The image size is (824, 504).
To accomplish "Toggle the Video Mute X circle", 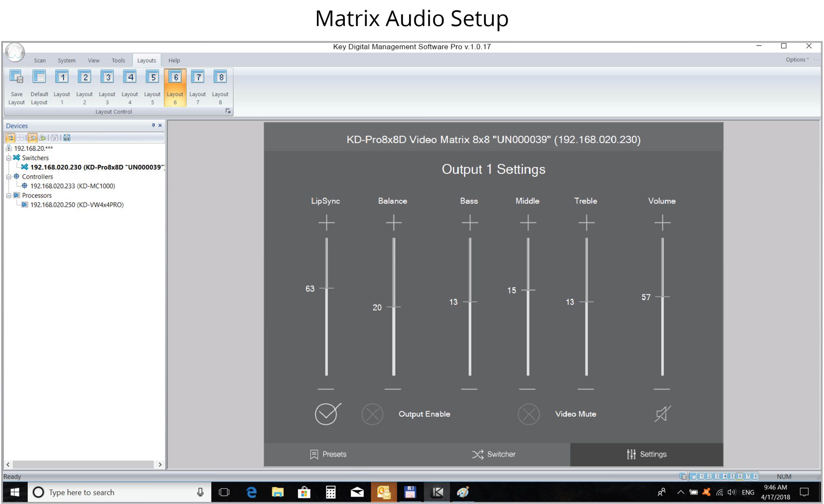I will (529, 414).
